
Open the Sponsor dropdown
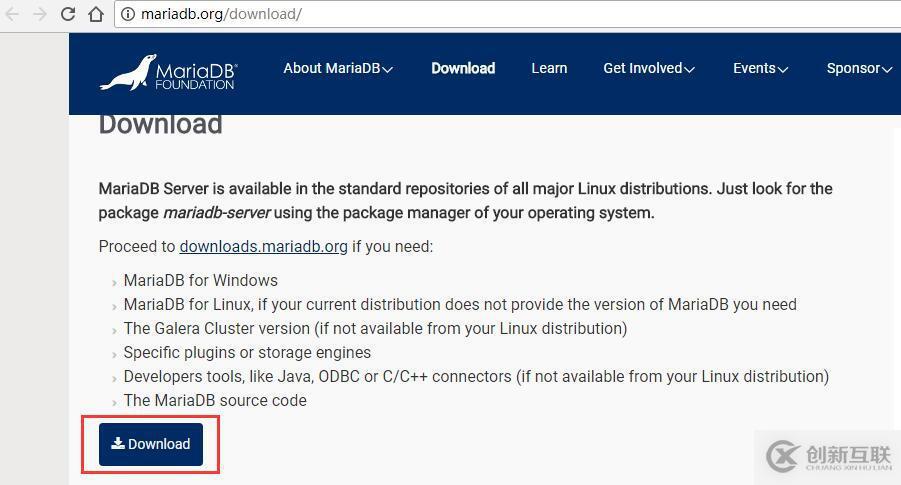[x=858, y=68]
